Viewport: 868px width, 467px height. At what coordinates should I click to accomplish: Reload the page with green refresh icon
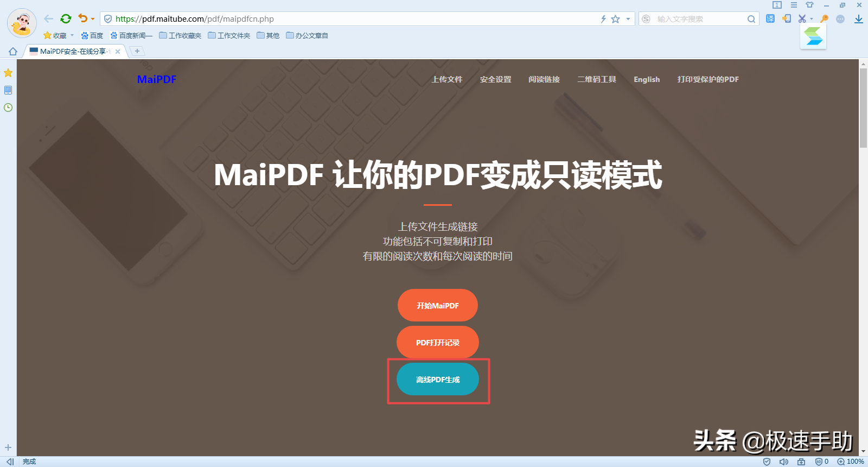pos(66,19)
